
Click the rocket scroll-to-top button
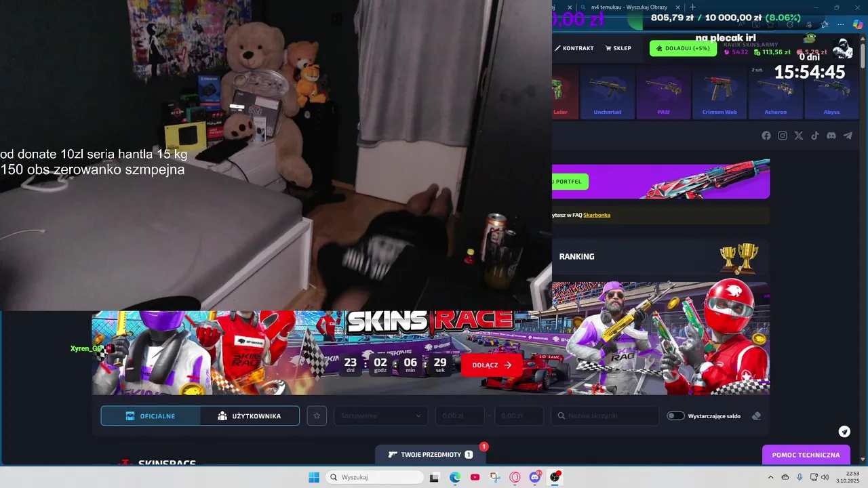[844, 432]
